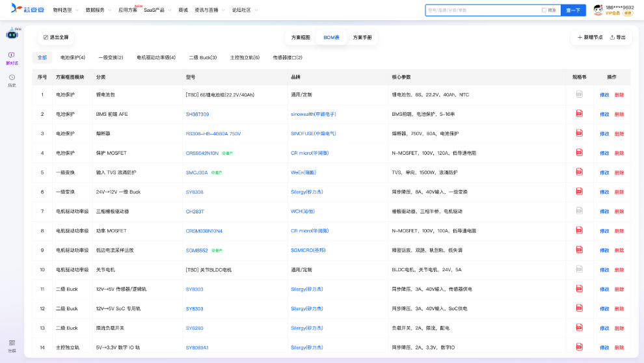Click 修改 in the SH367309 row
The height and width of the screenshot is (363, 644).
tap(604, 114)
